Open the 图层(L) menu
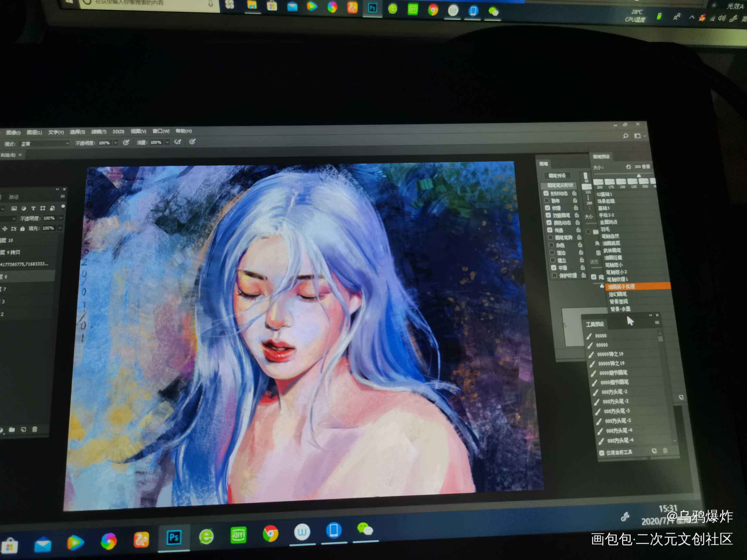 tap(34, 133)
